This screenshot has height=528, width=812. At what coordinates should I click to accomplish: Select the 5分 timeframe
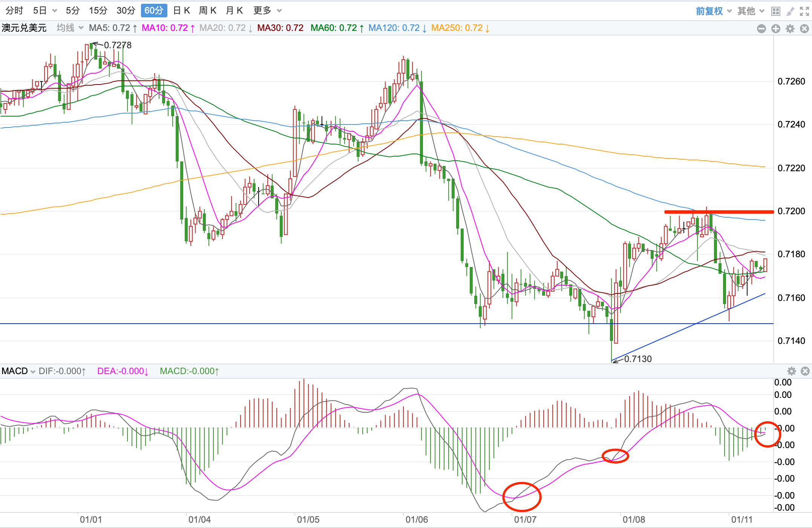pyautogui.click(x=73, y=11)
